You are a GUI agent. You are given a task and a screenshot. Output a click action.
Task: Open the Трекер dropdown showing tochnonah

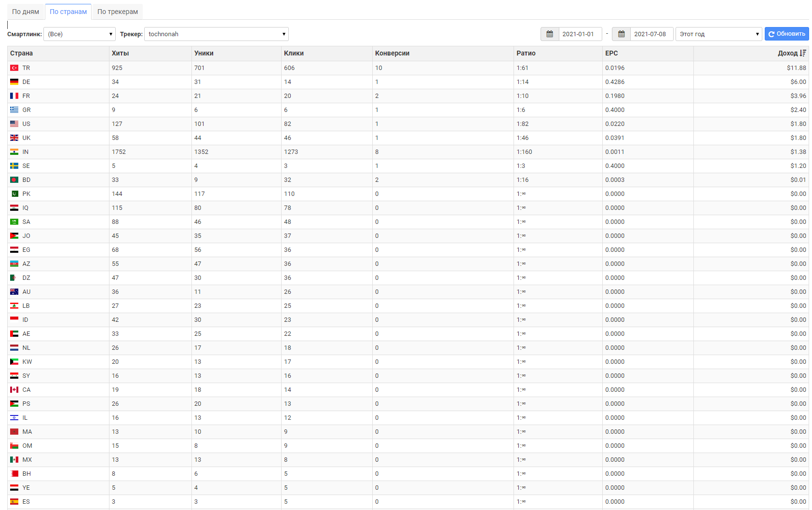[x=217, y=34]
